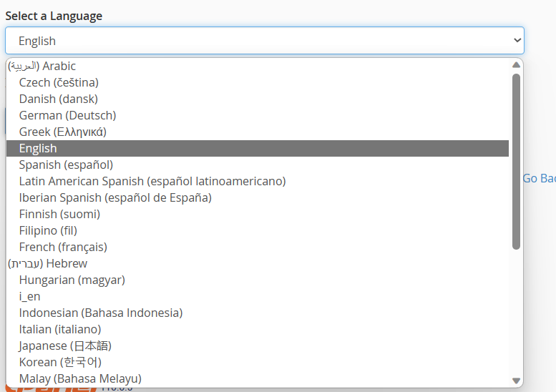The width and height of the screenshot is (556, 392).
Task: Select Hebrew language option
Action: pos(47,263)
